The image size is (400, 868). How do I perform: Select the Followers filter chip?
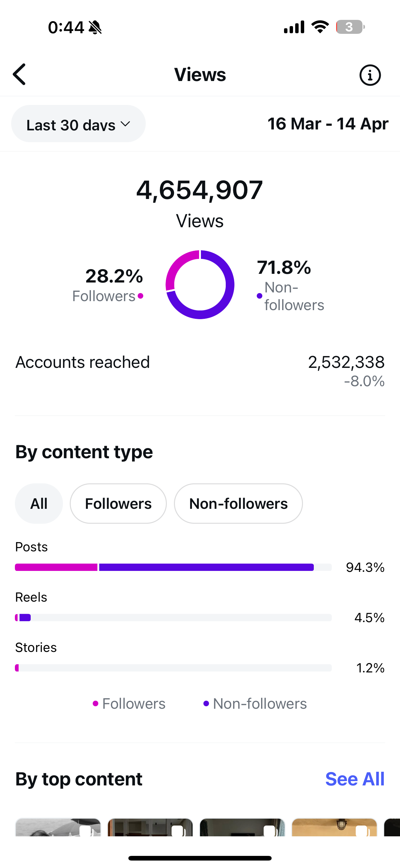click(118, 504)
